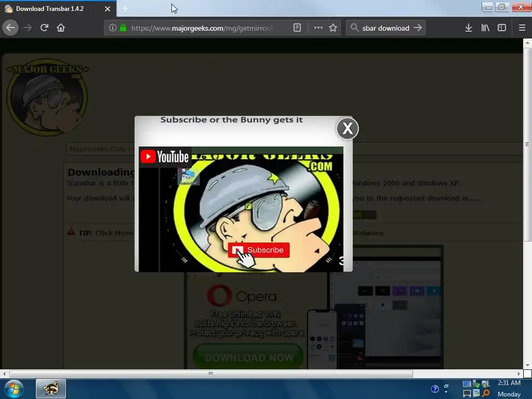Click the horizontal scrollbar right arrow

pyautogui.click(x=519, y=374)
